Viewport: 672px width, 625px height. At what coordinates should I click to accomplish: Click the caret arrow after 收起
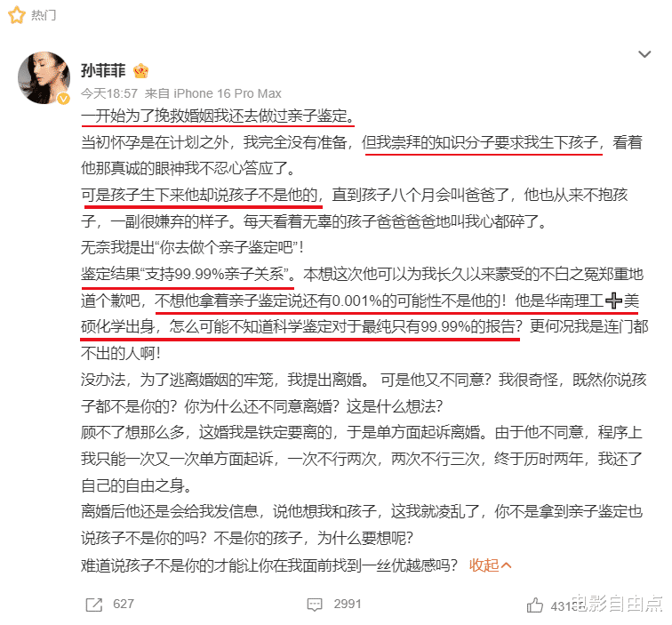coord(506,565)
